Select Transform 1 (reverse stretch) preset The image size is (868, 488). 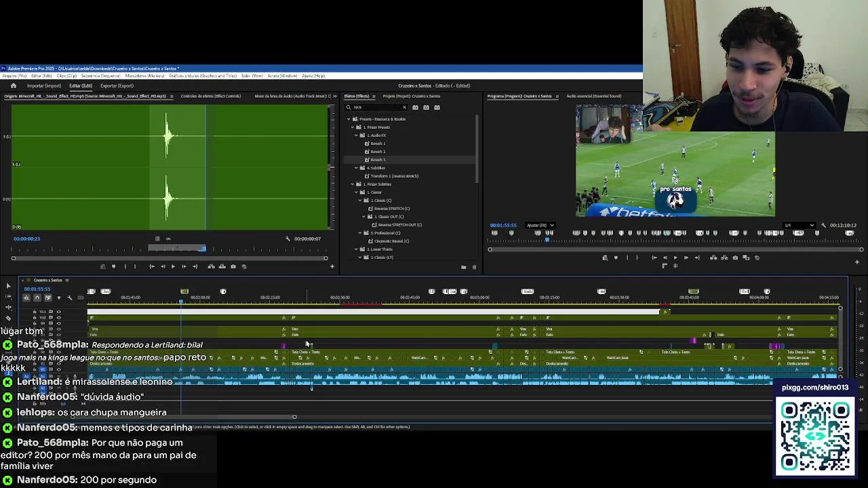point(394,176)
